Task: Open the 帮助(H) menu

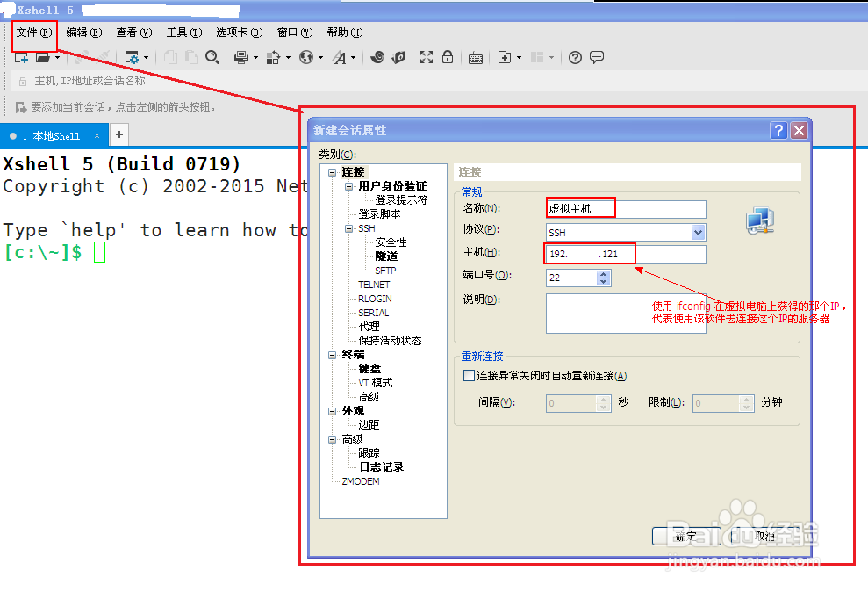Action: [x=345, y=32]
